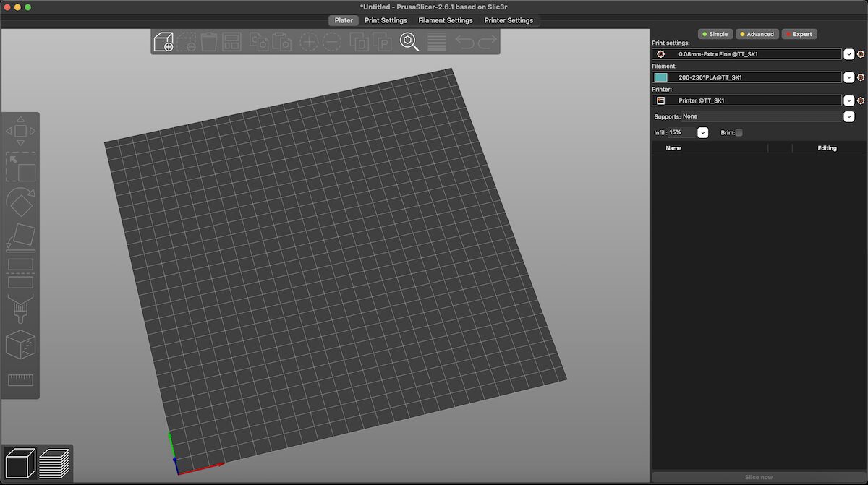
Task: Open the Supports dropdown
Action: click(849, 116)
